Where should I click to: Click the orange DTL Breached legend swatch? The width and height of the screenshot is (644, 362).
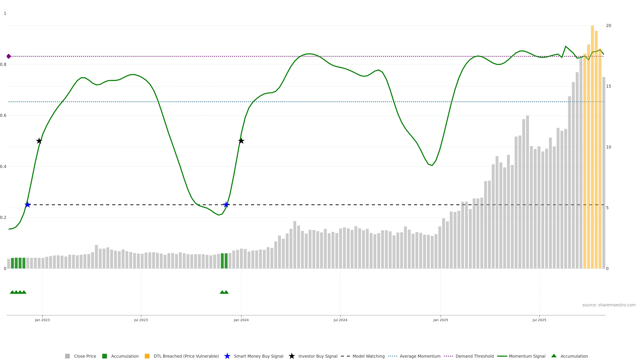147,356
